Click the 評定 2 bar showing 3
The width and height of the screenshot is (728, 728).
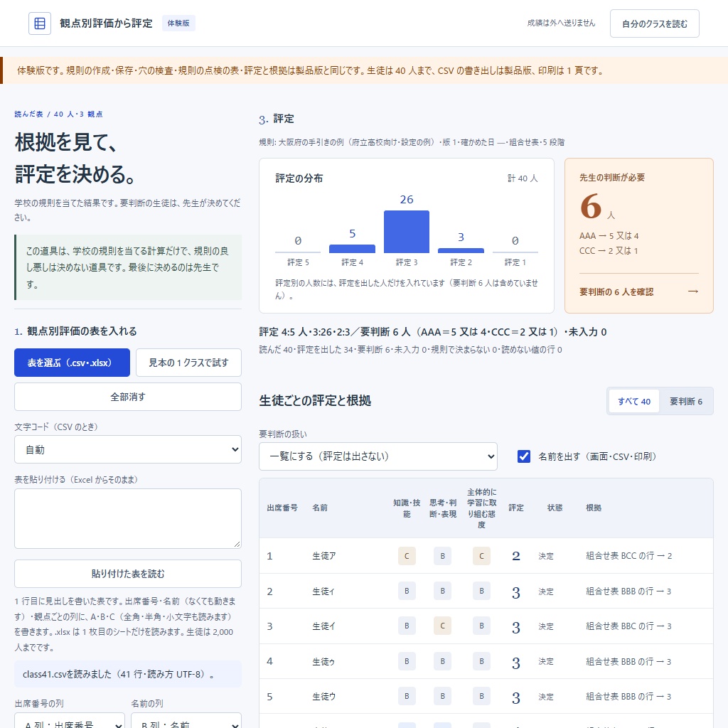(x=461, y=251)
